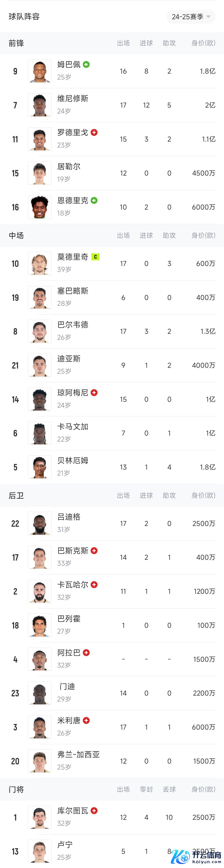The image size is (224, 868).
Task: Click the red injury icon beside 阿拉巴
Action: [86, 653]
